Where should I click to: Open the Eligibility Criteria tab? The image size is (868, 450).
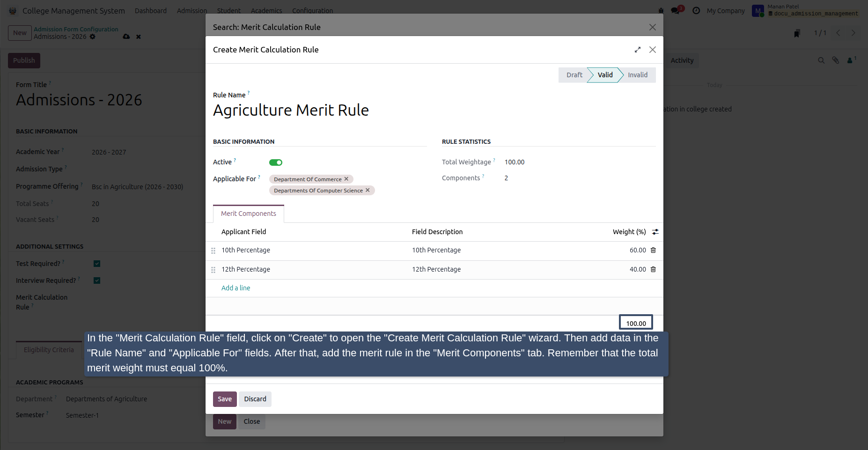pos(49,350)
